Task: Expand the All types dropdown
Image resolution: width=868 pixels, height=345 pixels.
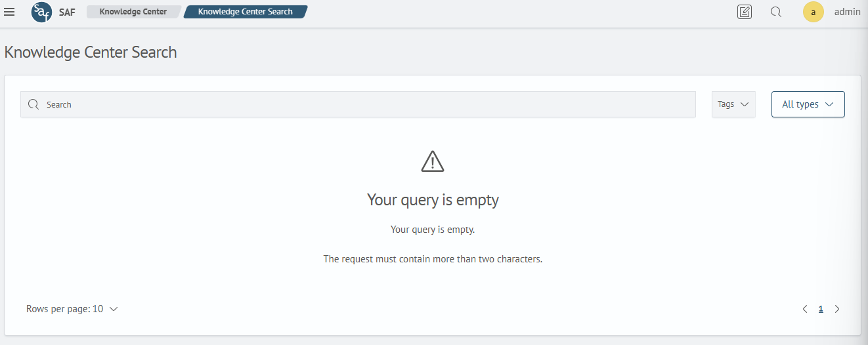Action: click(x=808, y=104)
